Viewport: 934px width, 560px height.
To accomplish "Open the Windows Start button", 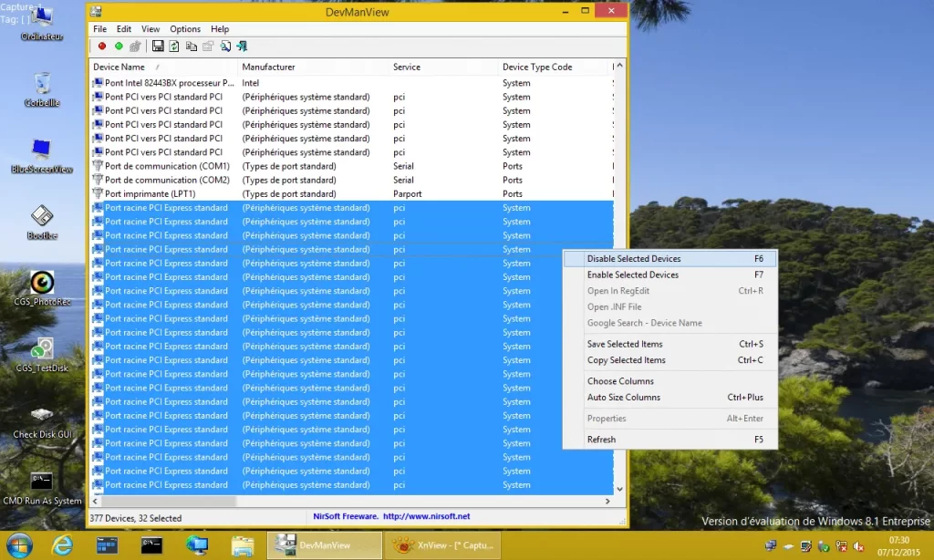I will click(19, 545).
